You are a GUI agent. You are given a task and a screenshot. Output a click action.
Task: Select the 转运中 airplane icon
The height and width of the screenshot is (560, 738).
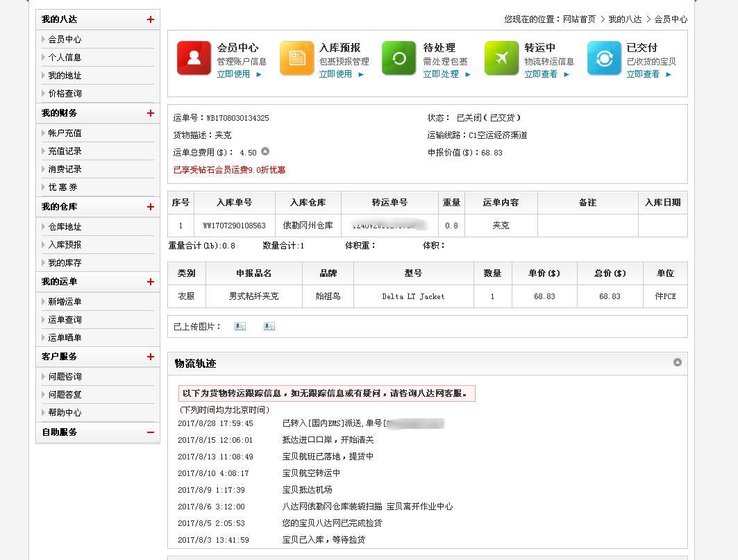(x=501, y=58)
